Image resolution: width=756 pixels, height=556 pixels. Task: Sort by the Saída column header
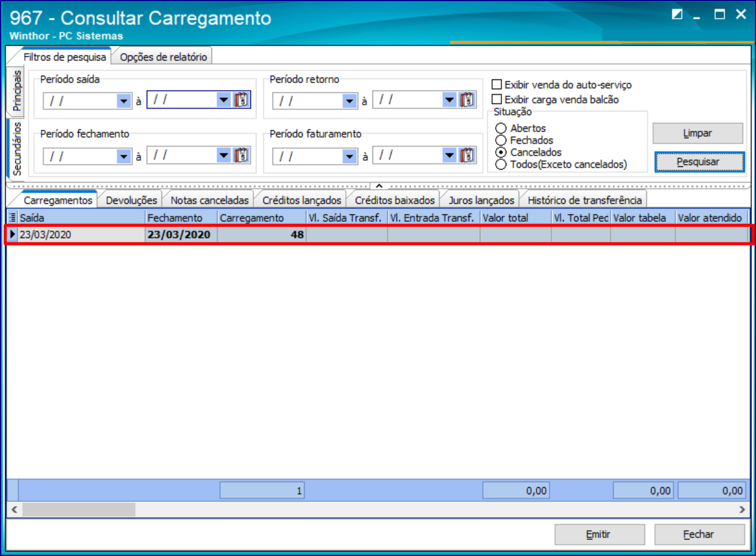point(81,218)
